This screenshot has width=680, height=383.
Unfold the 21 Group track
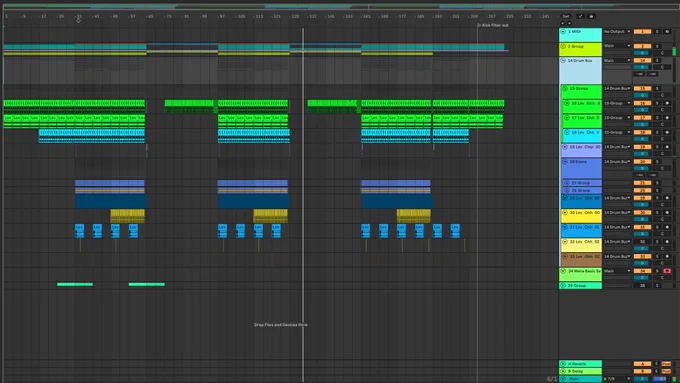coord(567,183)
